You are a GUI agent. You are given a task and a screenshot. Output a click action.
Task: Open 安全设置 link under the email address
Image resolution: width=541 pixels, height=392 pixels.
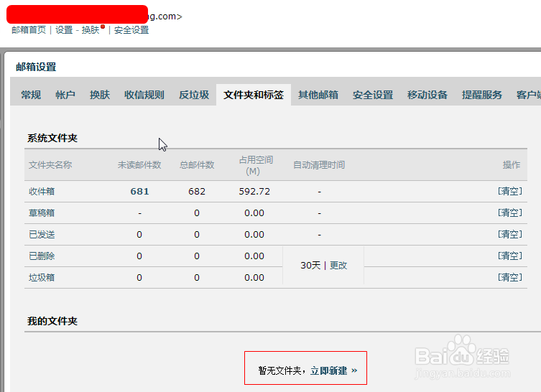point(131,30)
